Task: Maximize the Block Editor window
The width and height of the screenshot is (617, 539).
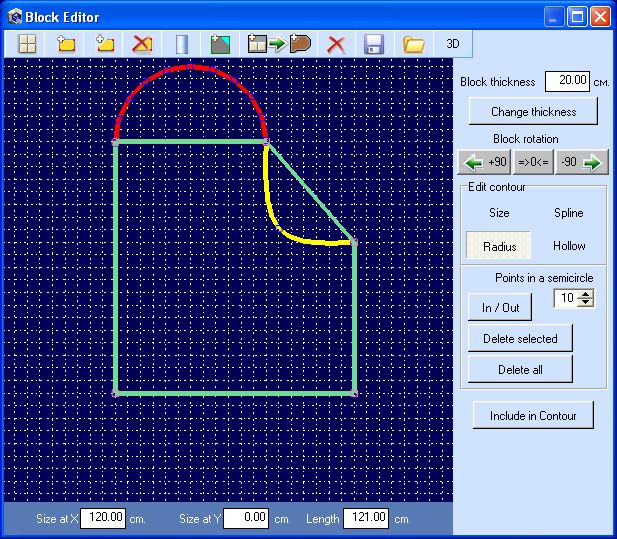Action: [577, 17]
